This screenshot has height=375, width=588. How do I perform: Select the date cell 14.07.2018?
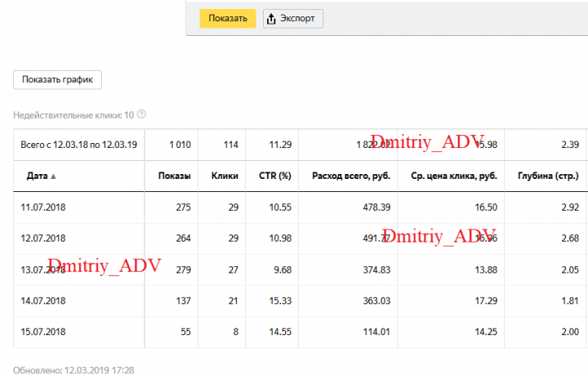(43, 301)
